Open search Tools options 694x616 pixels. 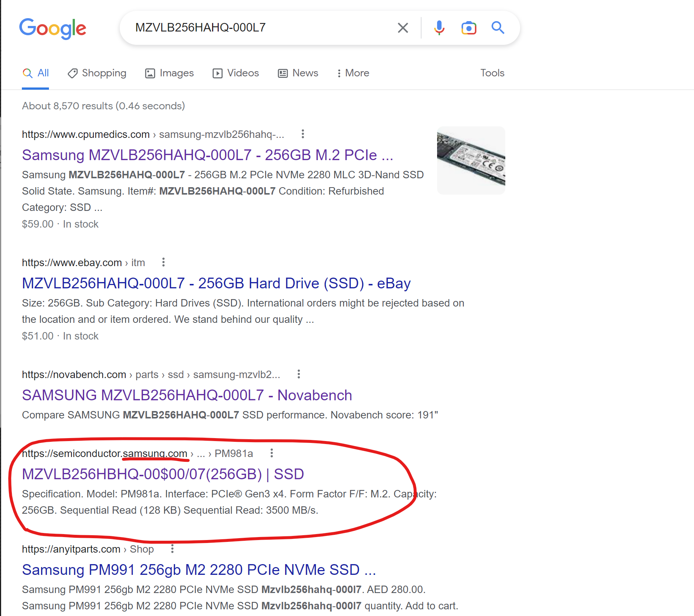[x=492, y=73]
